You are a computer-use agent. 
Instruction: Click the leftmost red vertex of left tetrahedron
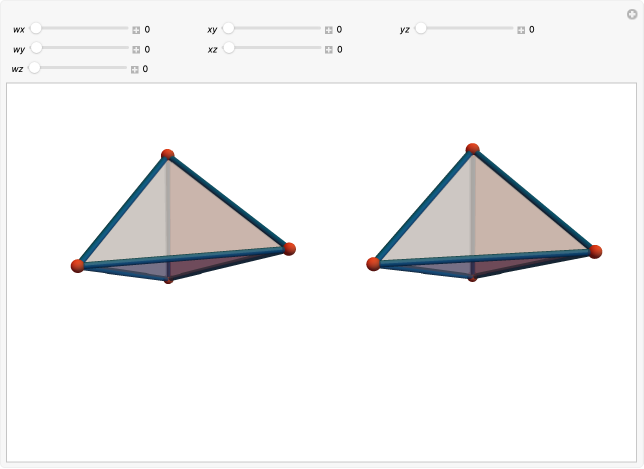[x=78, y=266]
